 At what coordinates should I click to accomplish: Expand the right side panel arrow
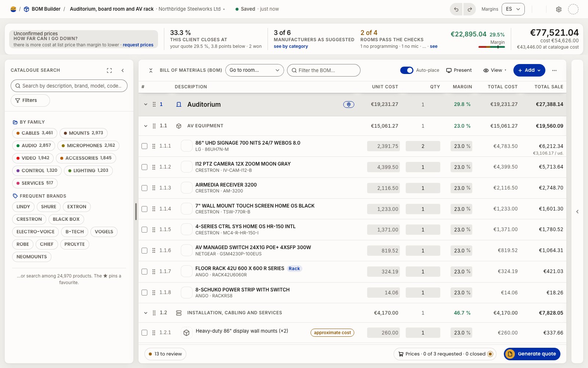click(577, 212)
